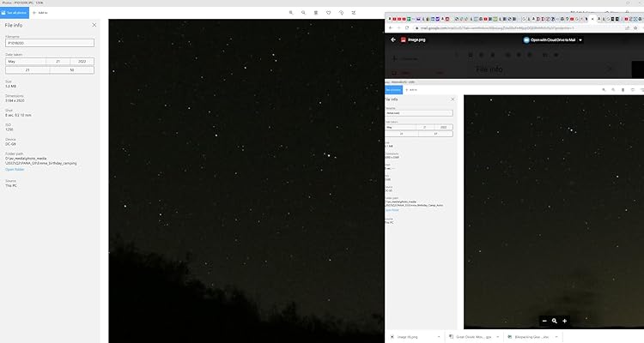
Task: Zoom in using the Photos toolbar magnifier
Action: pyautogui.click(x=291, y=13)
